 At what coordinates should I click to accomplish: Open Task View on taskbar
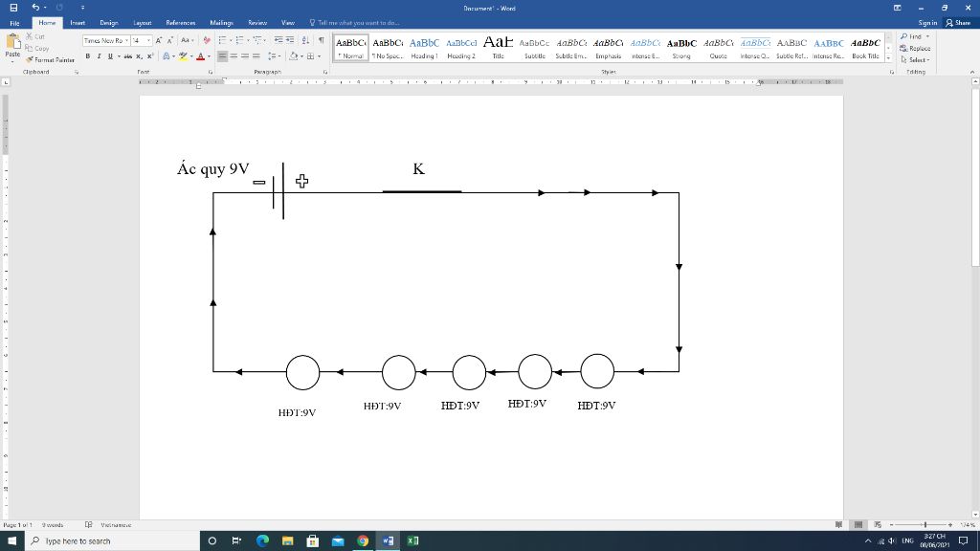(x=236, y=541)
